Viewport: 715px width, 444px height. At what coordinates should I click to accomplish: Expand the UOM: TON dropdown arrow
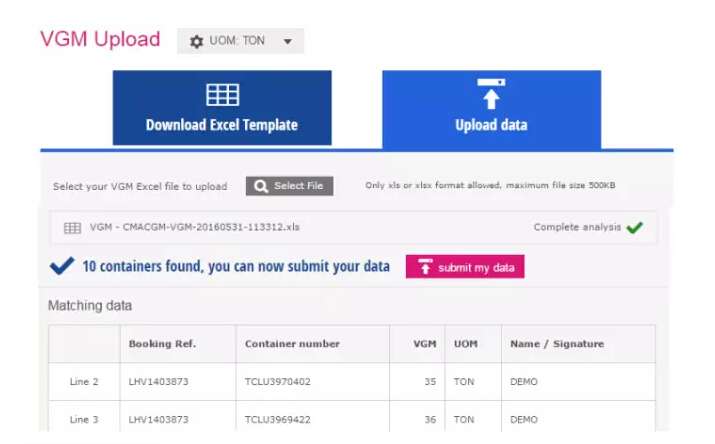(287, 42)
